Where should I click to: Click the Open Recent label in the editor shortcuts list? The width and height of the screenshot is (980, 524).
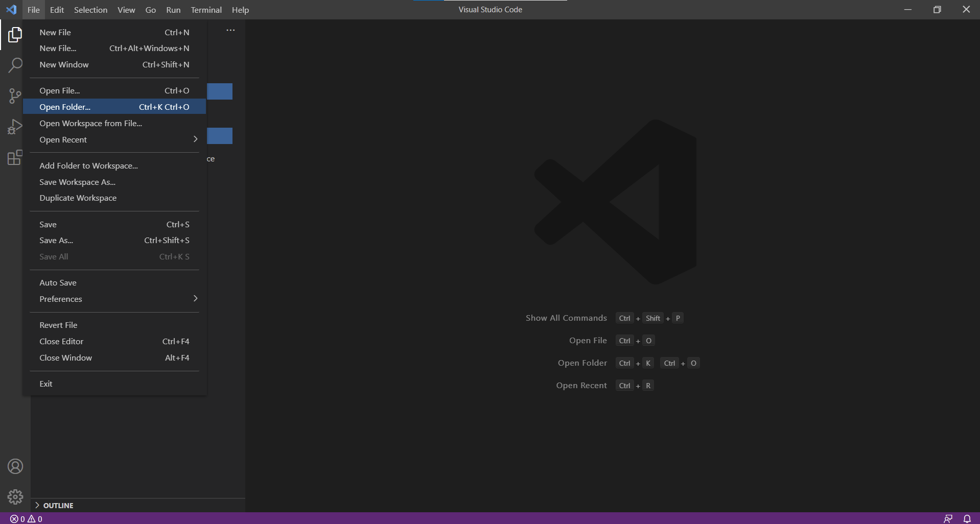[581, 385]
